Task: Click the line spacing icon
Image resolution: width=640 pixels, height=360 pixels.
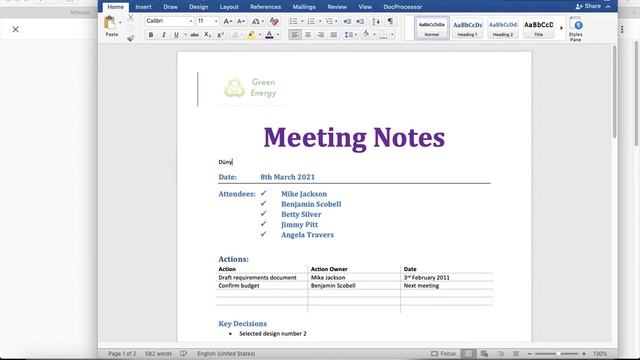Action: 348,35
